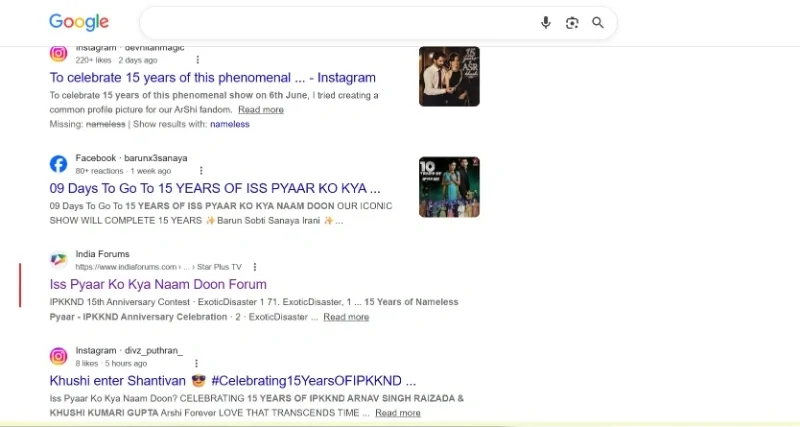Click Read more on ArShi fandom snippet
Screen dimensions: 800x427
click(261, 110)
